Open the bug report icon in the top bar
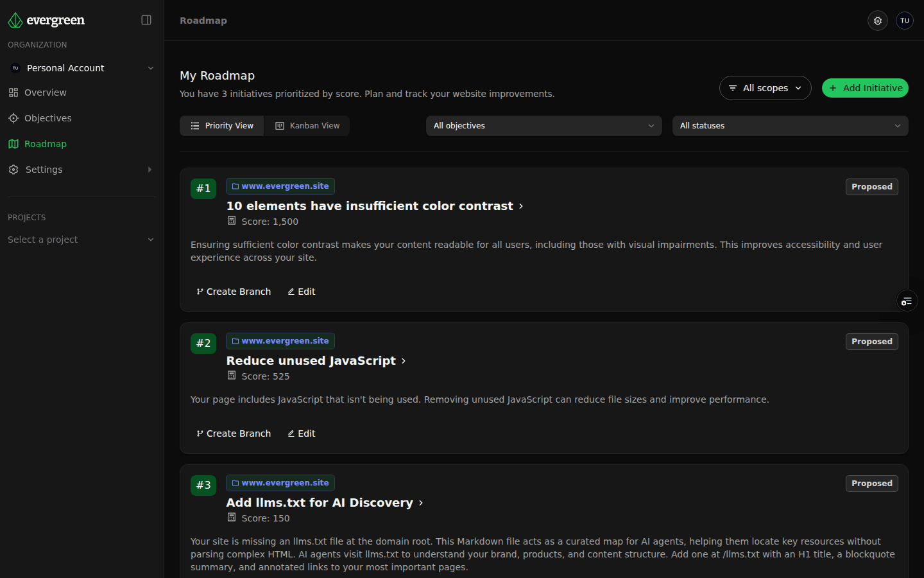The height and width of the screenshot is (578, 924). pyautogui.click(x=877, y=20)
